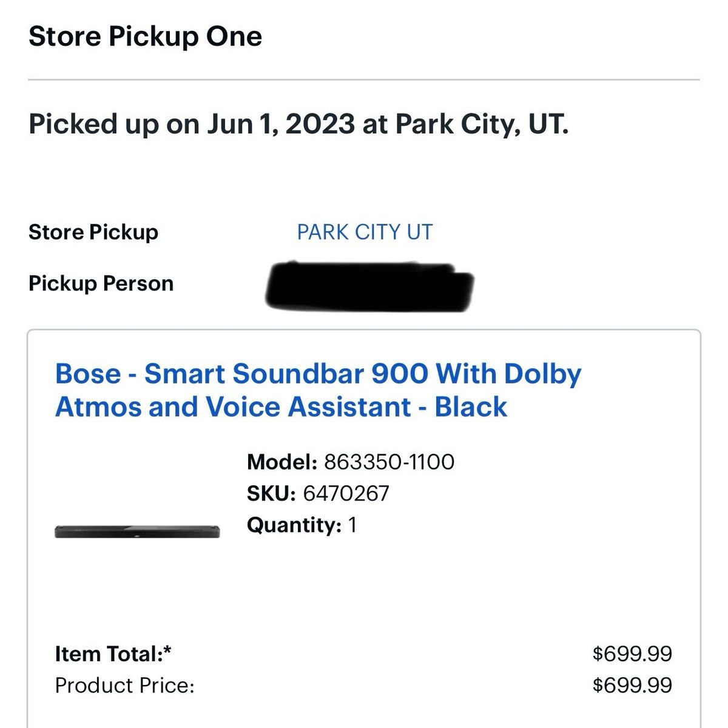The width and height of the screenshot is (728, 728).
Task: Open the PARK CITY UT store link
Action: point(365,232)
